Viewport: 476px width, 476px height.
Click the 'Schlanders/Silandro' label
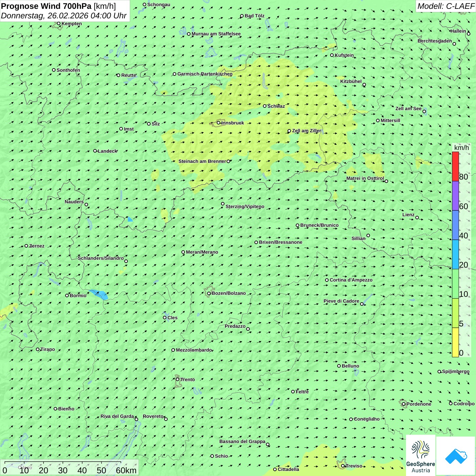pos(101,258)
